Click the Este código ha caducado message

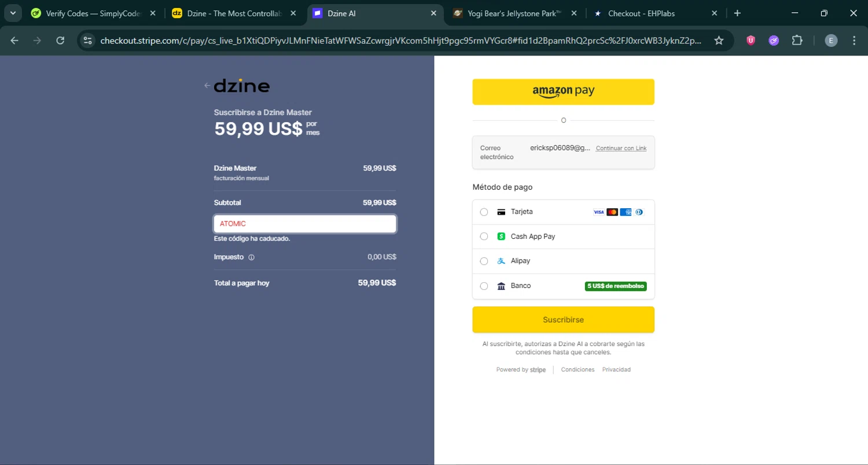click(252, 238)
